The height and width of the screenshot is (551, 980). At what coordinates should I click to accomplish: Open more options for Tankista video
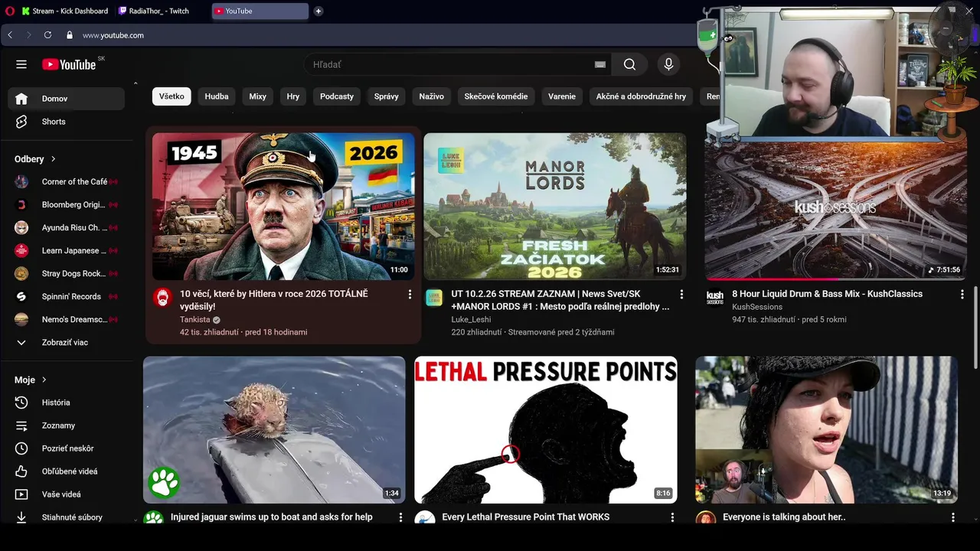(410, 294)
